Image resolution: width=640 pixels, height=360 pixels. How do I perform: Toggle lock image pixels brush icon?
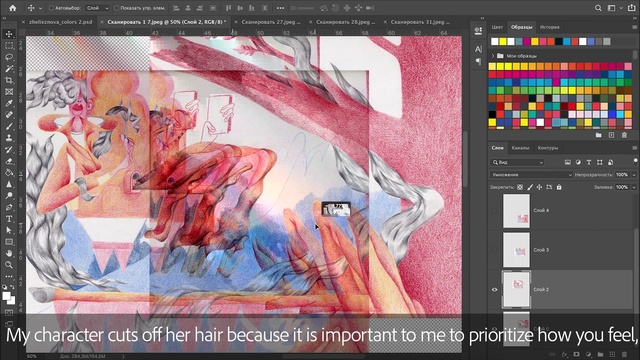pyautogui.click(x=530, y=187)
